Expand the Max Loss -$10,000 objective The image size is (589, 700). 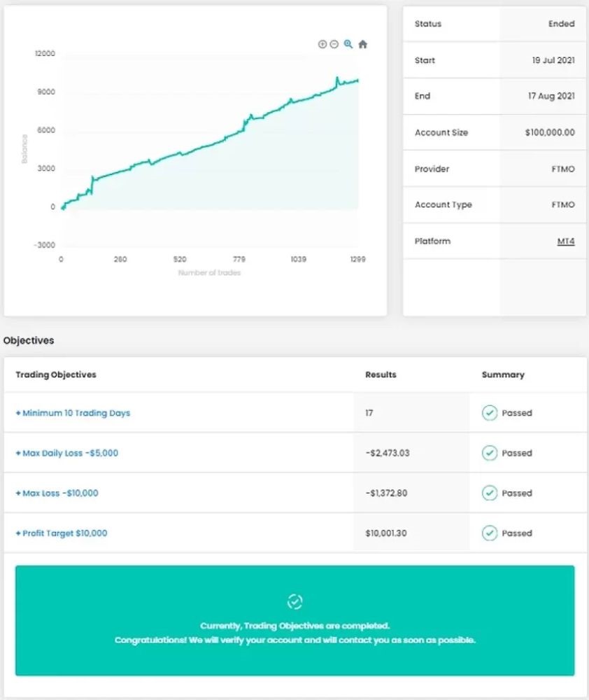point(57,493)
